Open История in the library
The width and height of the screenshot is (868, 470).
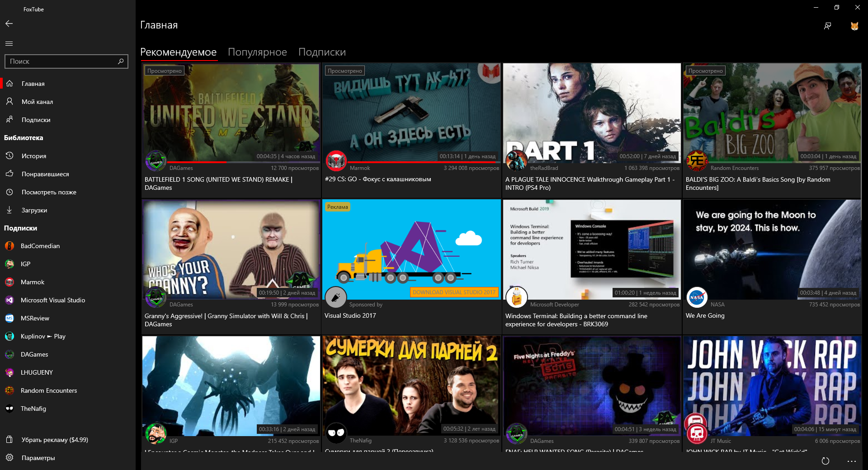34,156
